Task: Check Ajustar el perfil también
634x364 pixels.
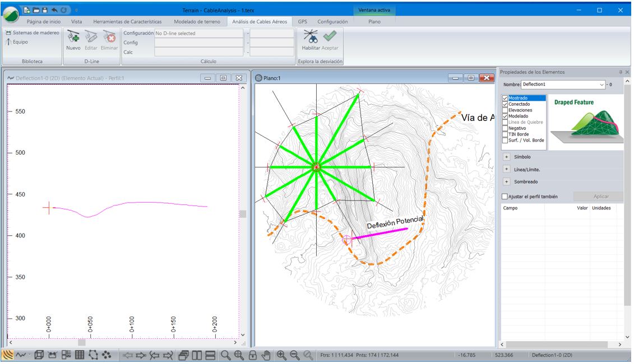Action: click(x=505, y=197)
